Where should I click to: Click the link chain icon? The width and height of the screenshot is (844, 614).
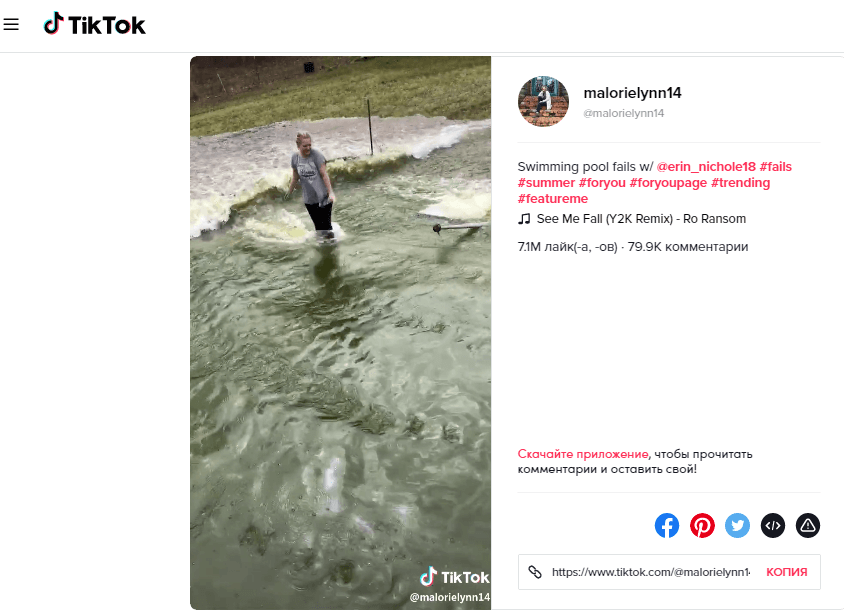[535, 572]
